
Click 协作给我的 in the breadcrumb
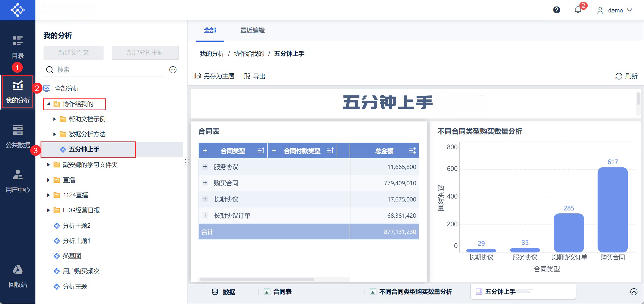coord(249,54)
